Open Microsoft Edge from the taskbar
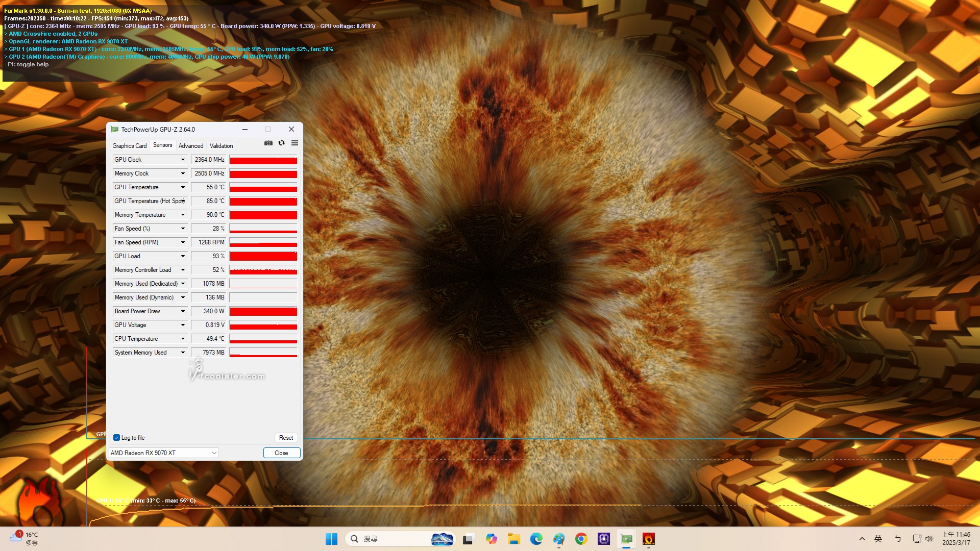The image size is (980, 551). coord(536,539)
